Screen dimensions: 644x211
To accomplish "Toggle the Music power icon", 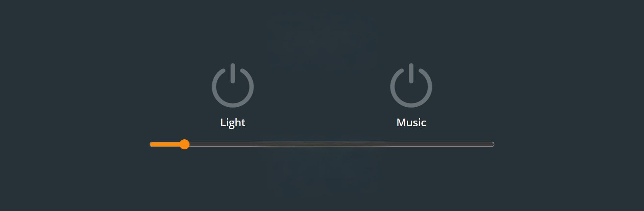I will (x=411, y=85).
